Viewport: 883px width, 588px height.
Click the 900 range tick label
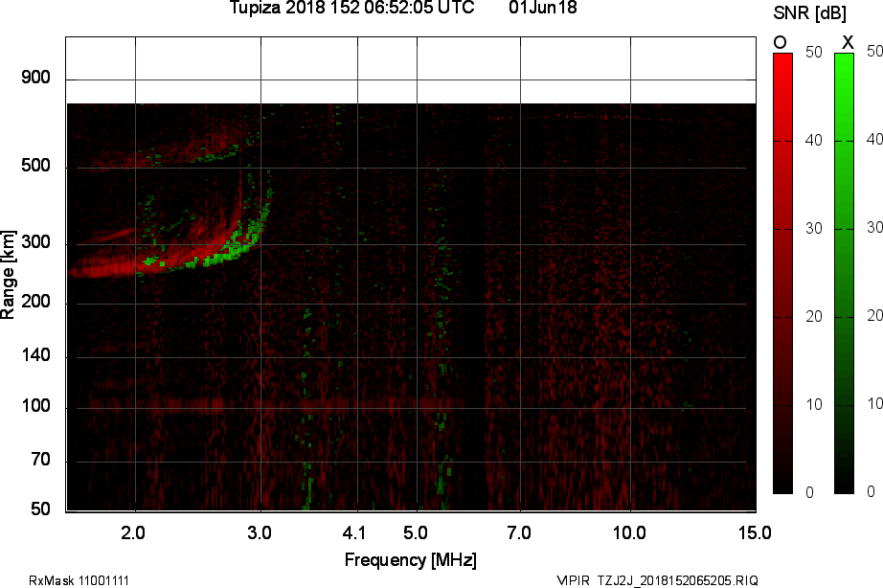[35, 78]
